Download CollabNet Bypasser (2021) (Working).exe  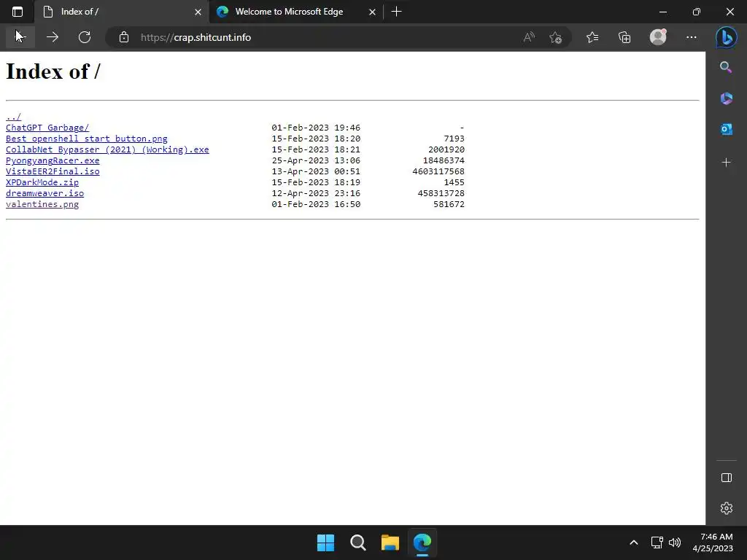click(107, 149)
